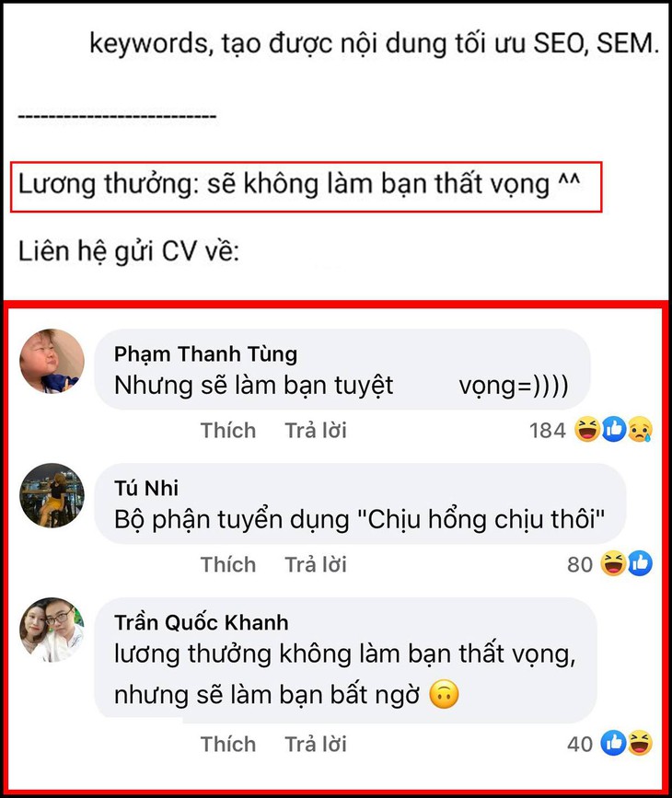
Task: Like Tú Nhi's comment with Thích
Action: (228, 565)
